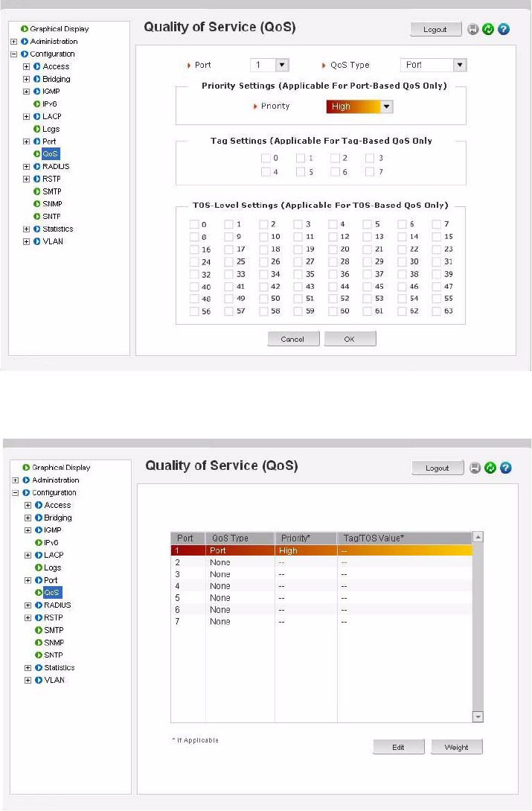Click SMTP green icon in top tree
This screenshot has height=811, width=532.
pos(36,191)
